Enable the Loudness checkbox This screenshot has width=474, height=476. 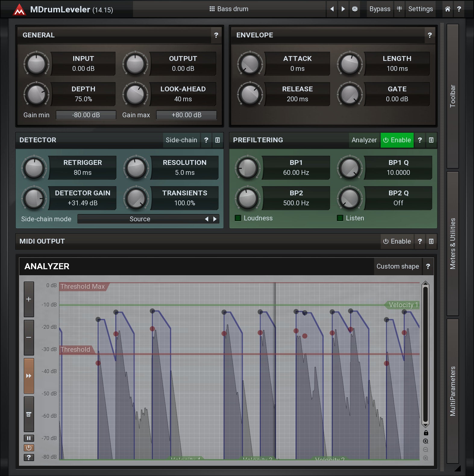[238, 218]
